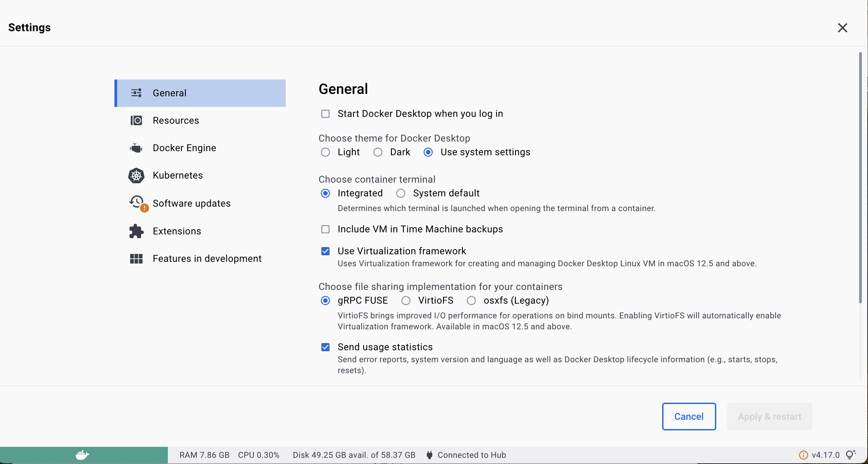Click the Settings title text

[29, 27]
